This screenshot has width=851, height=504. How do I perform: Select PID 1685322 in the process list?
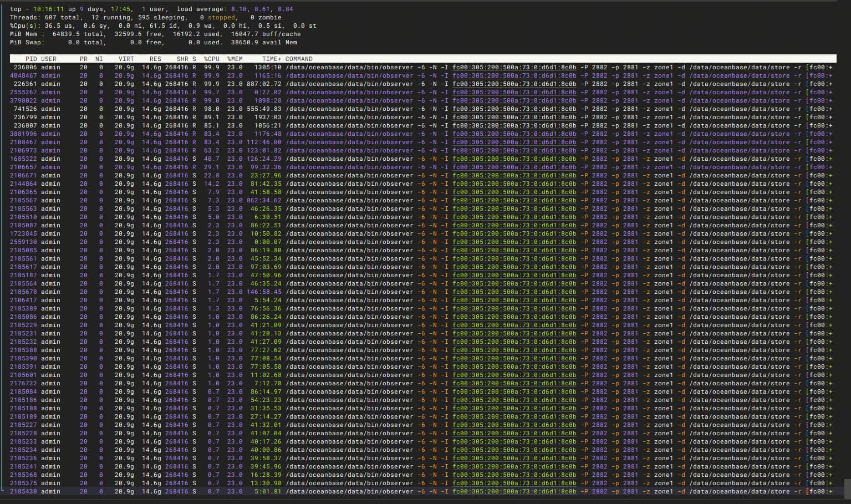pos(23,159)
